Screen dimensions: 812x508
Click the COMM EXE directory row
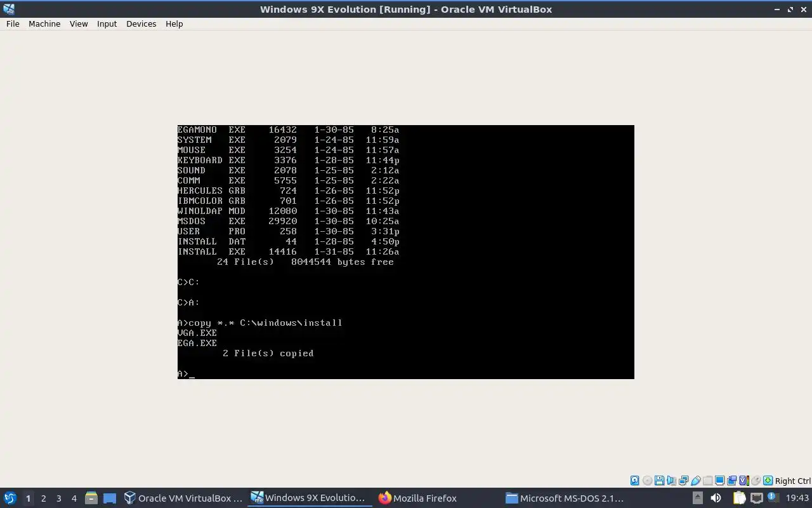[288, 180]
